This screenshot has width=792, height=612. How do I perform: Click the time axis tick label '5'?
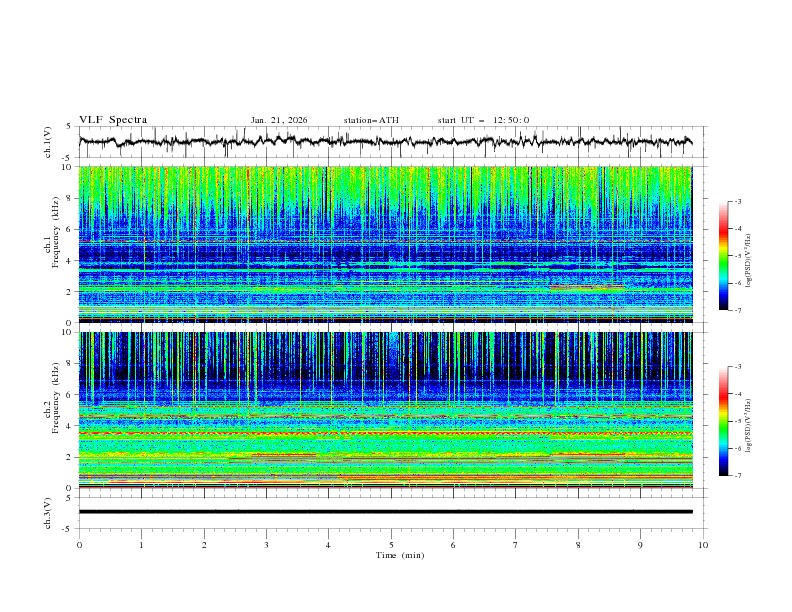[391, 545]
